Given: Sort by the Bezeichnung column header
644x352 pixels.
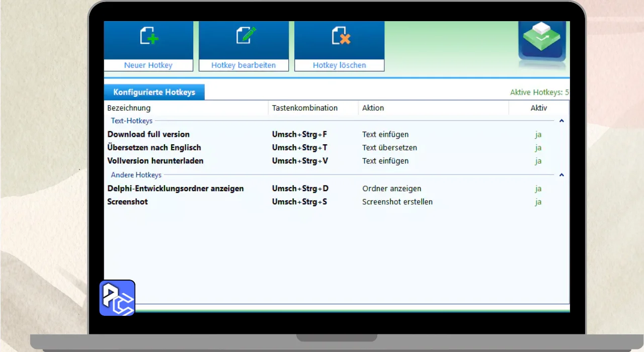Looking at the screenshot, I should click(x=129, y=108).
